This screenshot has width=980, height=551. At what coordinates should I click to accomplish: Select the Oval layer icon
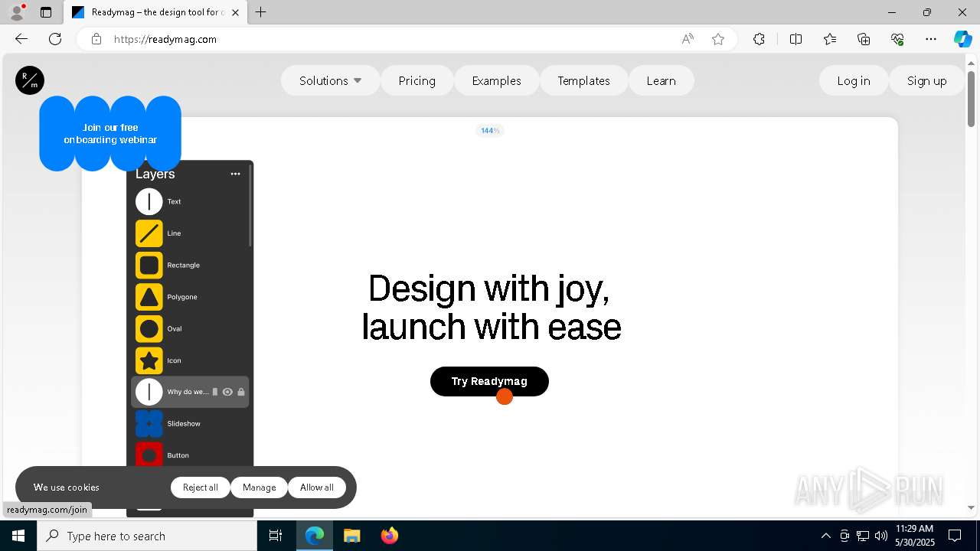[149, 329]
